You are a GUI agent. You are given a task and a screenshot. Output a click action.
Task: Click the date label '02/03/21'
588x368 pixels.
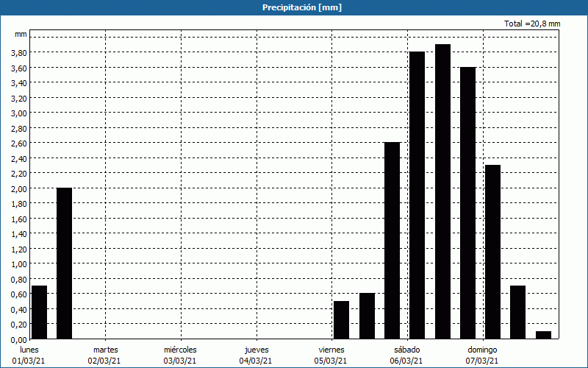pyautogui.click(x=104, y=361)
